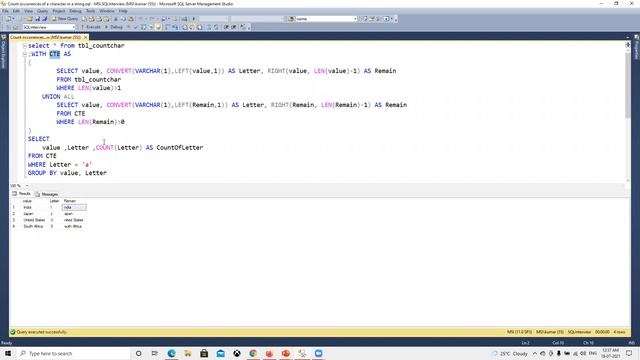Click the Debug button in SQL toolbar
The width and height of the screenshot is (640, 360).
tap(114, 27)
